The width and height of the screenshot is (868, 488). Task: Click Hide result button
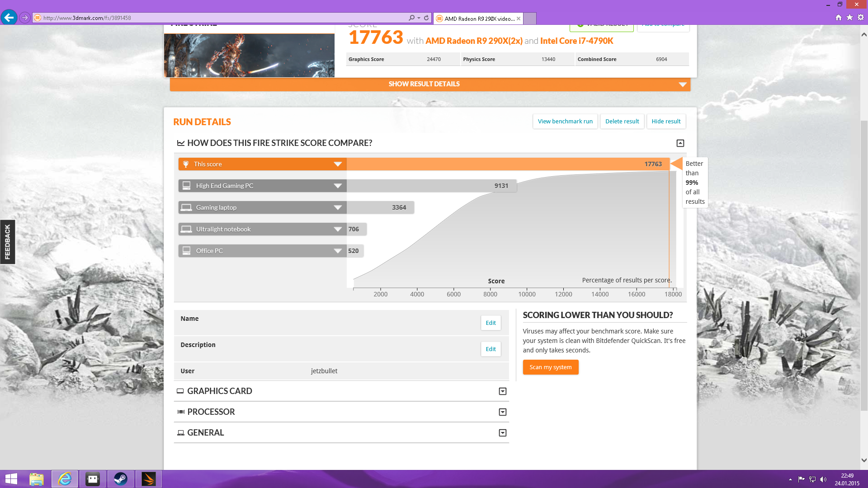pyautogui.click(x=666, y=121)
